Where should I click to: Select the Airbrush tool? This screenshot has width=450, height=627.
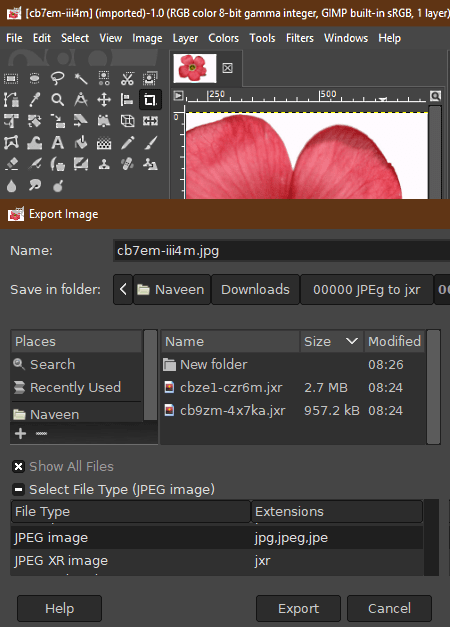(34, 164)
